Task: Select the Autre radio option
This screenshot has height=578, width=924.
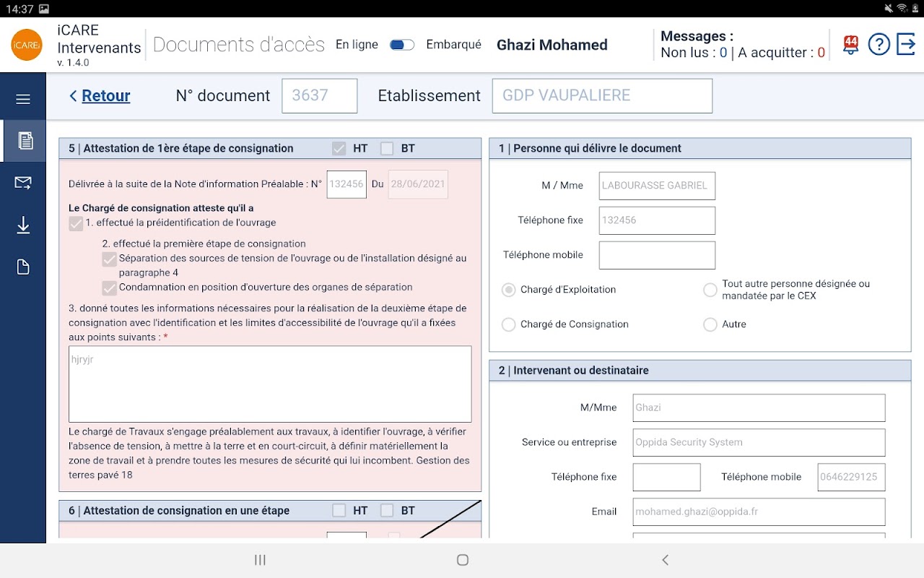Action: (710, 324)
